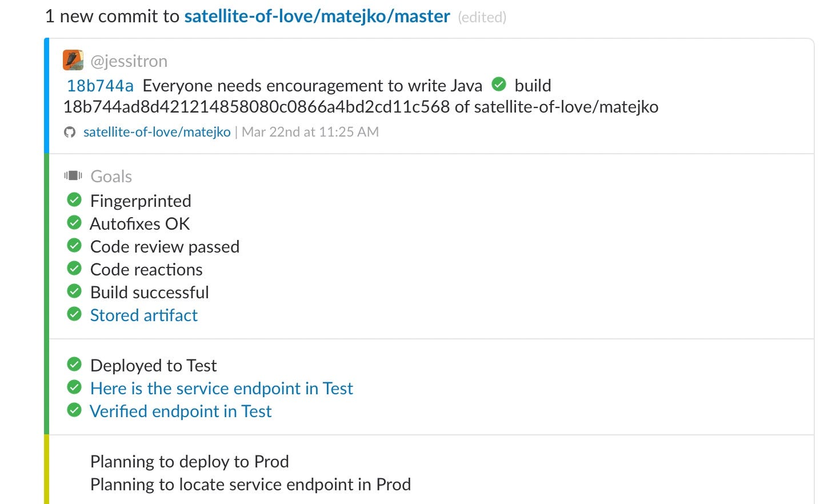The image size is (820, 504).
Task: Click the Stored artifact green check icon
Action: 74,314
